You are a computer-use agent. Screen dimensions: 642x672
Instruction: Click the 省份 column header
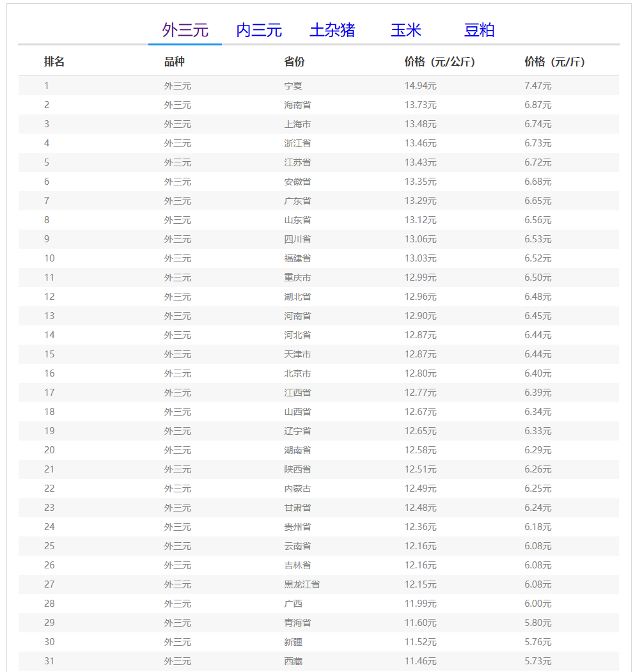point(294,62)
